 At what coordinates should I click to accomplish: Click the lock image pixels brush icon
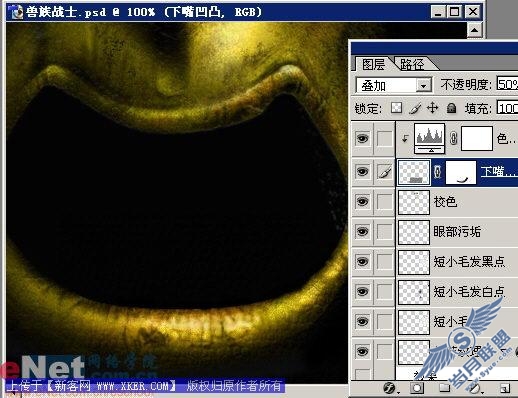414,108
